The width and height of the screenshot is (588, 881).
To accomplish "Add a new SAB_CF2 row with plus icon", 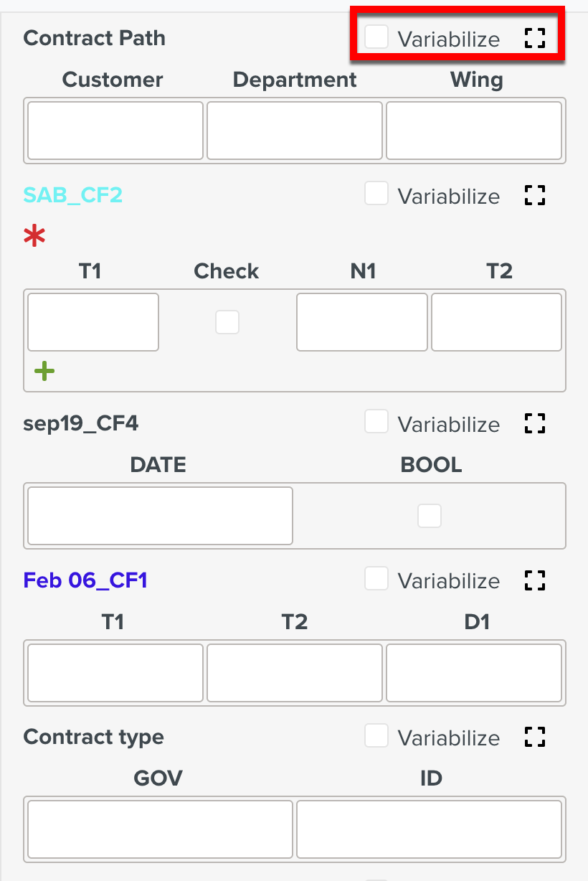I will click(44, 371).
